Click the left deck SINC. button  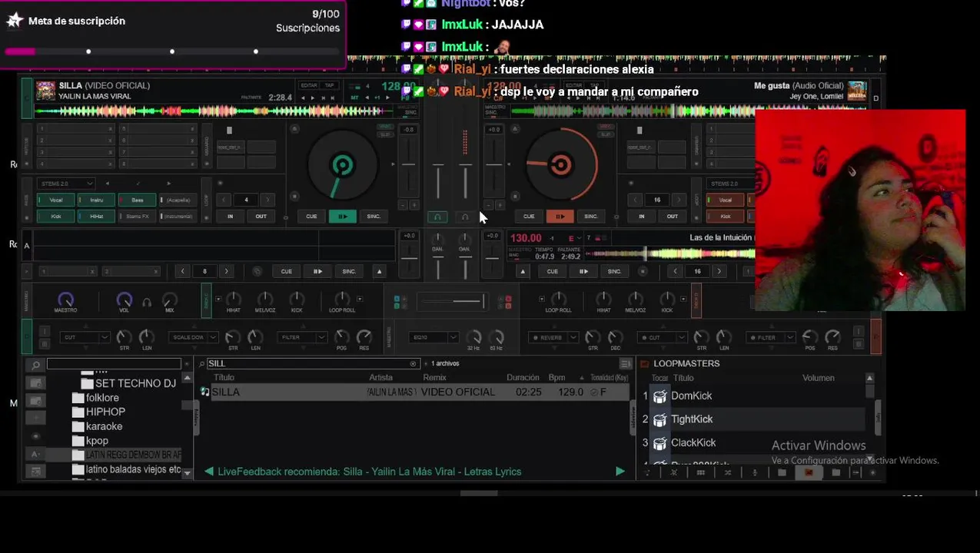[x=374, y=217]
